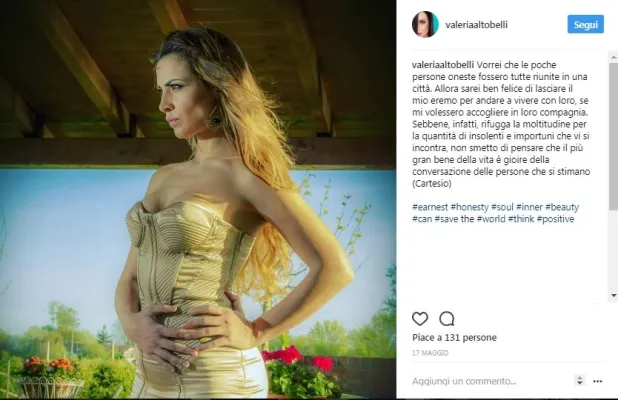Open the #beauty hashtag
This screenshot has height=400, width=618.
click(x=562, y=207)
